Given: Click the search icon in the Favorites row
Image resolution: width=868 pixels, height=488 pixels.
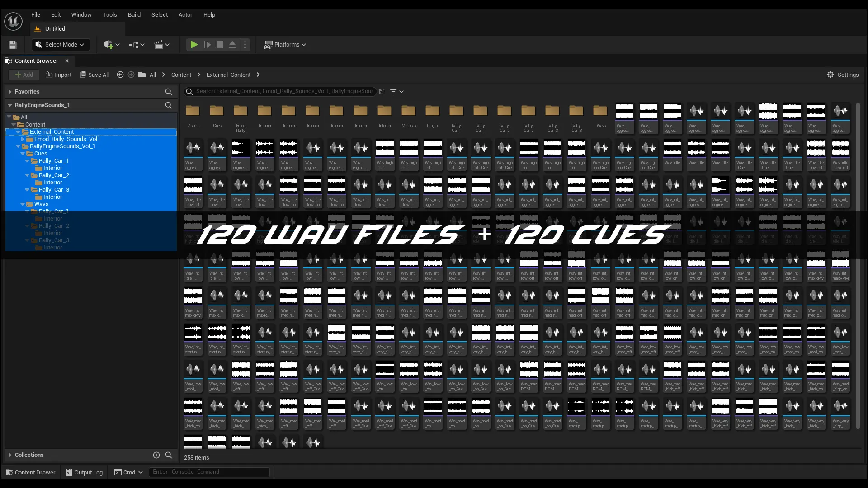Looking at the screenshot, I should (x=169, y=92).
